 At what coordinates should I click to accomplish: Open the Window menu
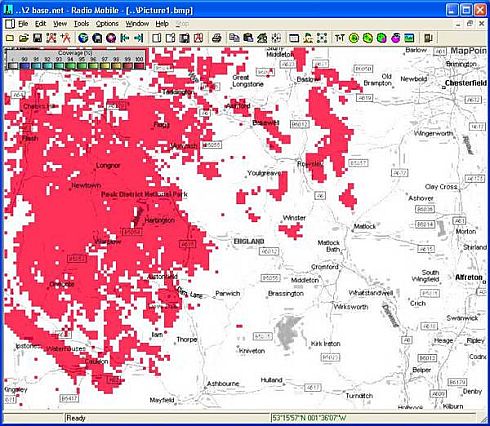coord(137,24)
